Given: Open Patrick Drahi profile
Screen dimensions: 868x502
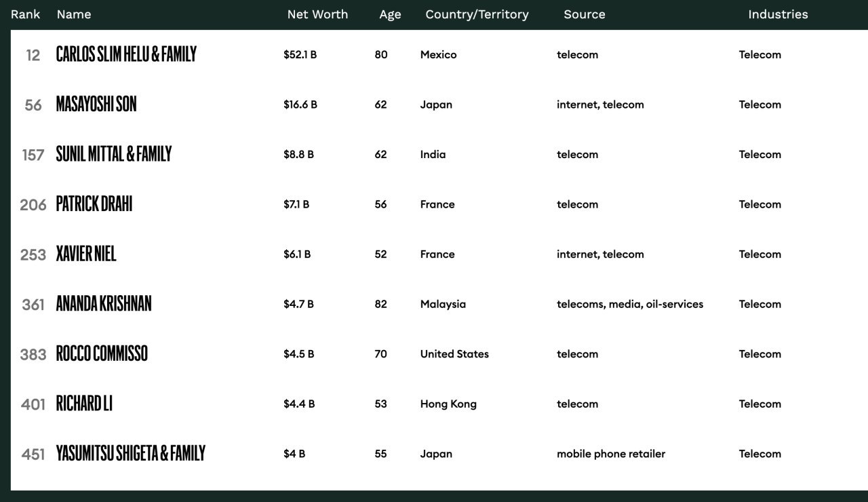Looking at the screenshot, I should pos(94,204).
